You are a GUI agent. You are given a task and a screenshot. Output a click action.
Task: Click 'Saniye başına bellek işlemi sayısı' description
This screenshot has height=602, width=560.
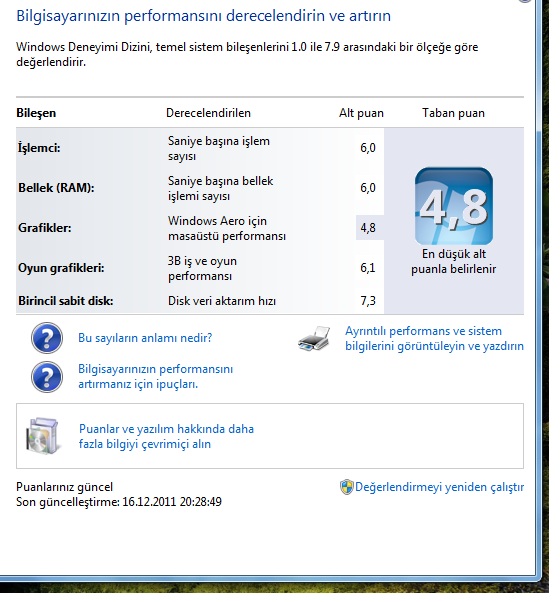220,188
